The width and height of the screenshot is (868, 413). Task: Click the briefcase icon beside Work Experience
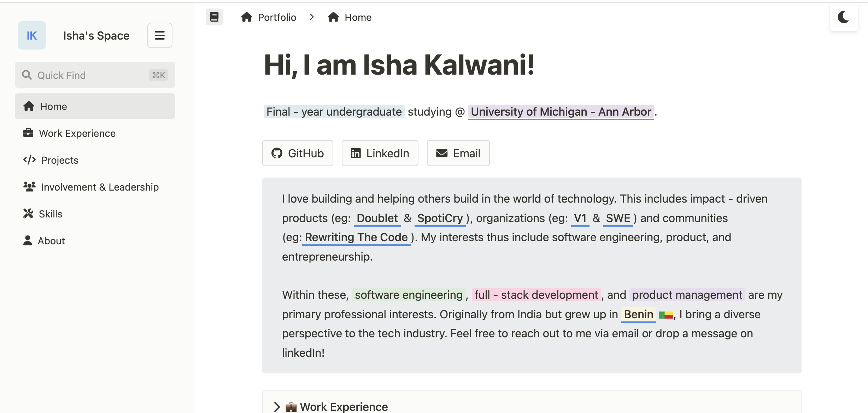point(28,133)
